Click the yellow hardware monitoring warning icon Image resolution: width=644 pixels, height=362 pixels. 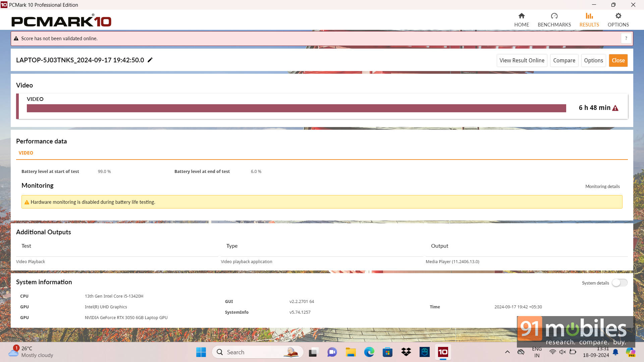click(27, 202)
